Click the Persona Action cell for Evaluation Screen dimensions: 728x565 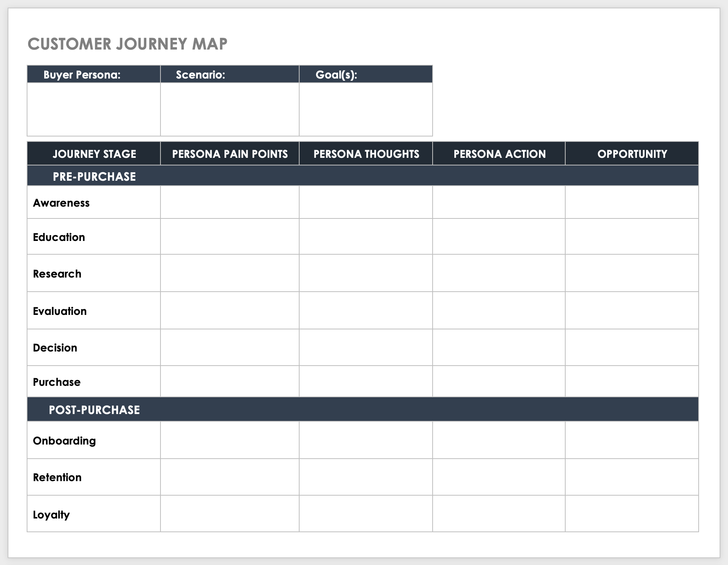pyautogui.click(x=499, y=311)
